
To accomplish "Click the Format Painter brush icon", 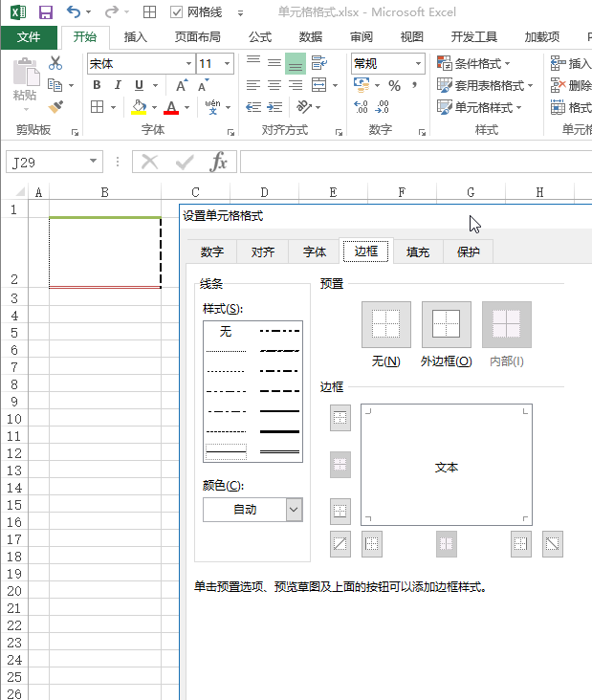I will click(x=55, y=107).
